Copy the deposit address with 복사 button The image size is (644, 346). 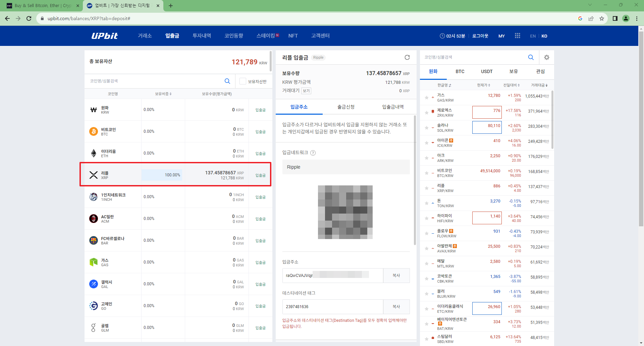[396, 275]
